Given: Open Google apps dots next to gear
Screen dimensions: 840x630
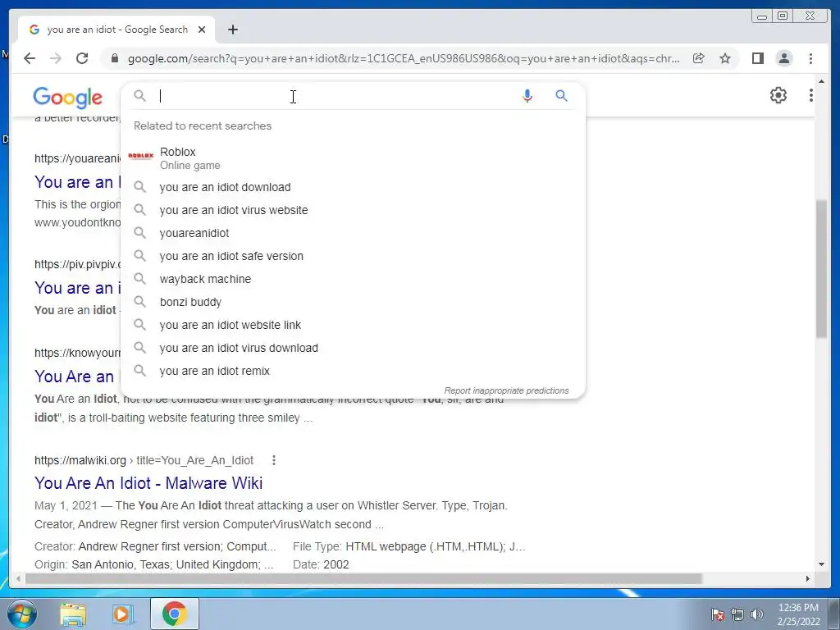Looking at the screenshot, I should (x=811, y=95).
